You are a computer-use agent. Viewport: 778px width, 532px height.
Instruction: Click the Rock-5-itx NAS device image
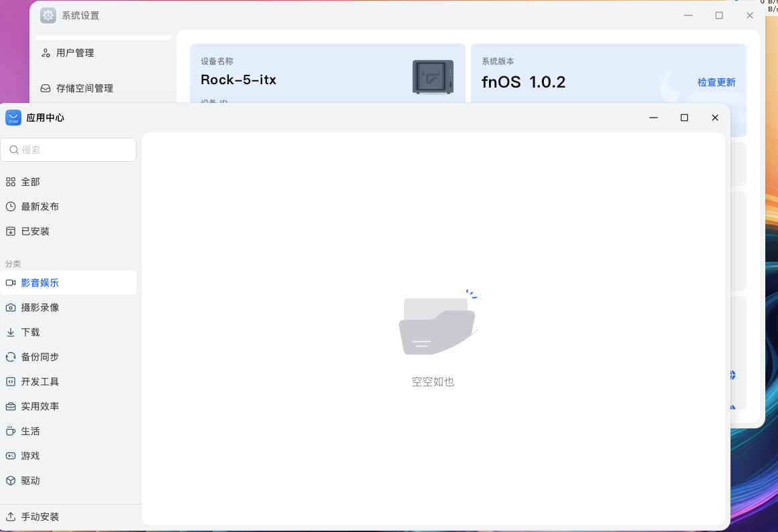tap(433, 77)
